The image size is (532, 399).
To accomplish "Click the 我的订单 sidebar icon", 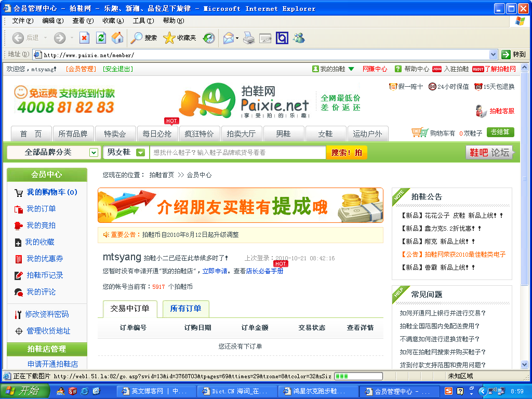I will 18,209.
